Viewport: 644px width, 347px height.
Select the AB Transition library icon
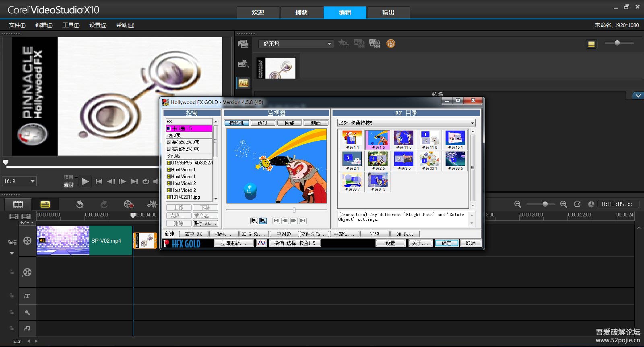point(243,83)
